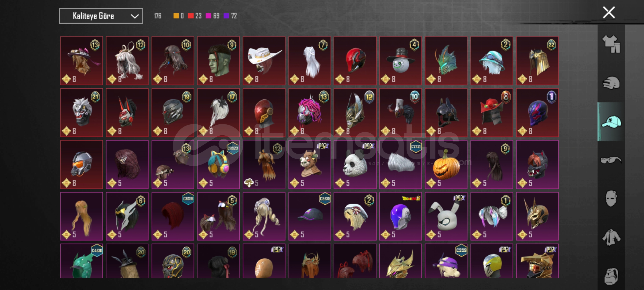Open the glasses category icon
The image size is (644, 290).
click(611, 160)
